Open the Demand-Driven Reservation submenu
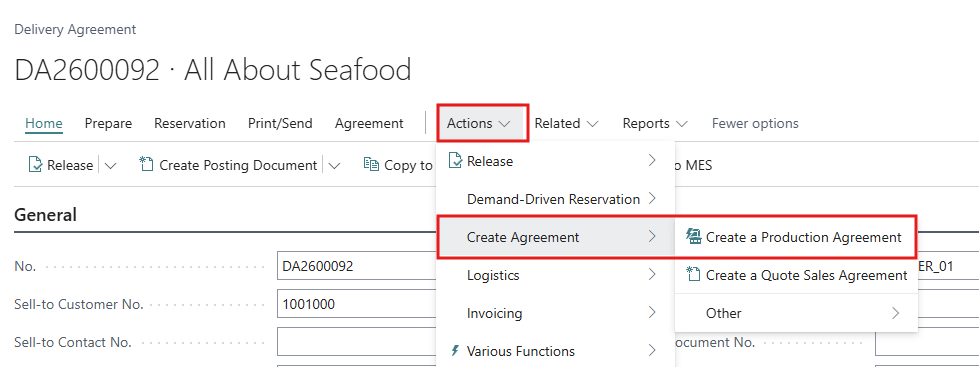Screen dimensions: 979x367 (x=556, y=199)
